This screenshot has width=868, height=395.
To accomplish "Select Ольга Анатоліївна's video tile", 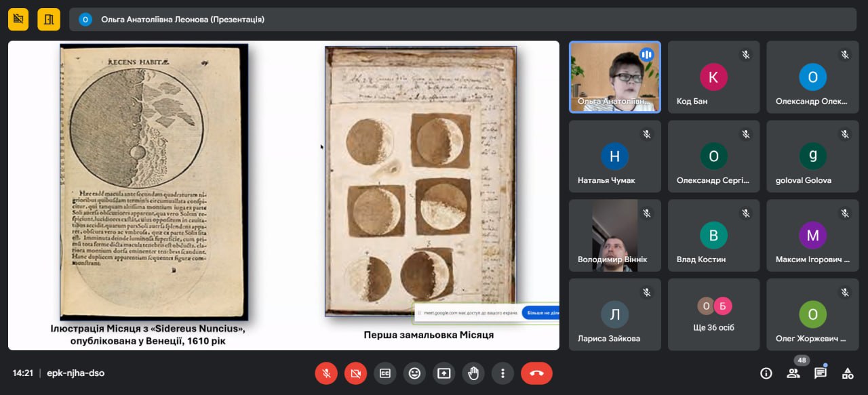I will [614, 77].
